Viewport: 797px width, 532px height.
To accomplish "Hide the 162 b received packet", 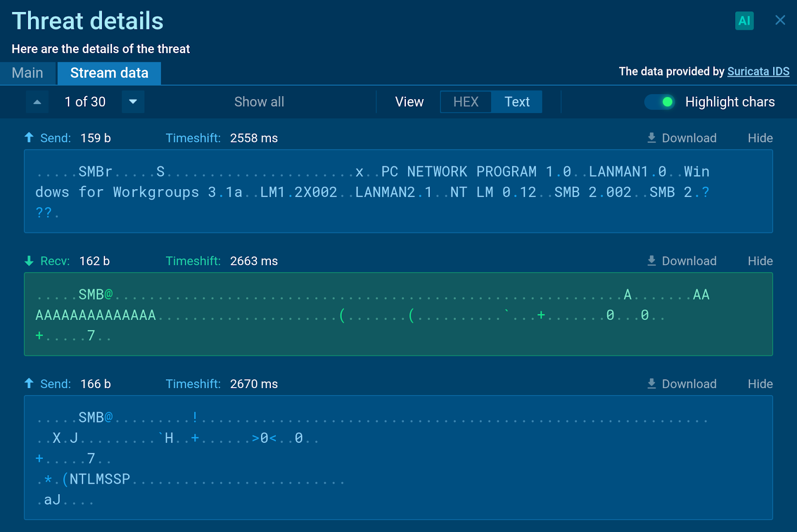I will point(760,261).
